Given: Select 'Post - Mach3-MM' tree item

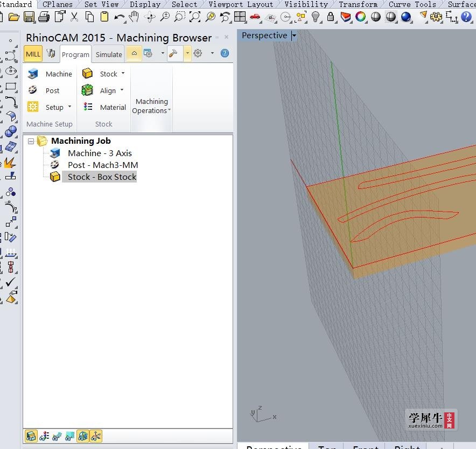Looking at the screenshot, I should point(103,165).
